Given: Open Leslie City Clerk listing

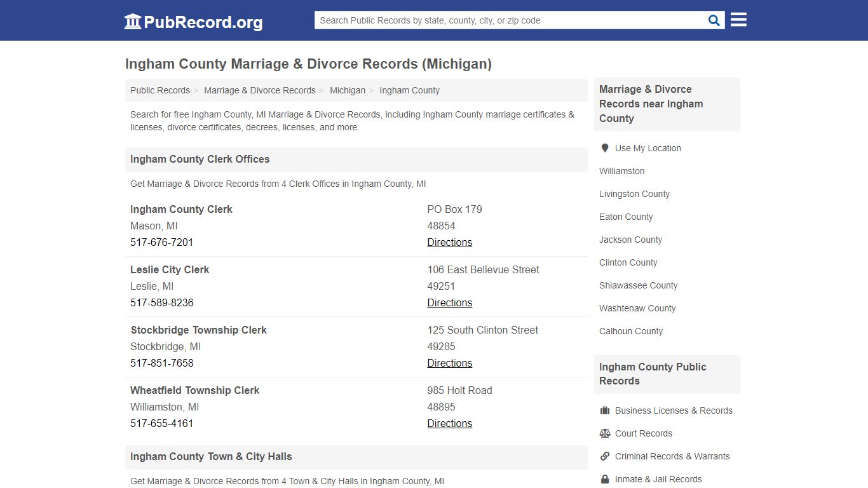Looking at the screenshot, I should click(x=170, y=269).
